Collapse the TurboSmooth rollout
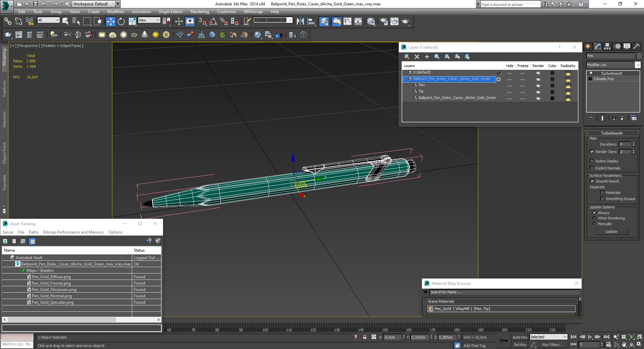 click(588, 133)
